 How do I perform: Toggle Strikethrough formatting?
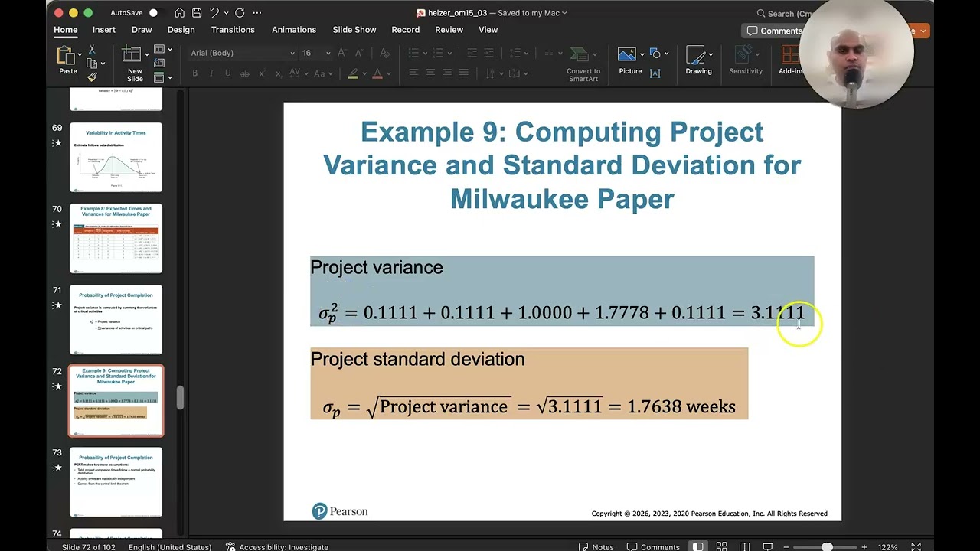(x=245, y=73)
